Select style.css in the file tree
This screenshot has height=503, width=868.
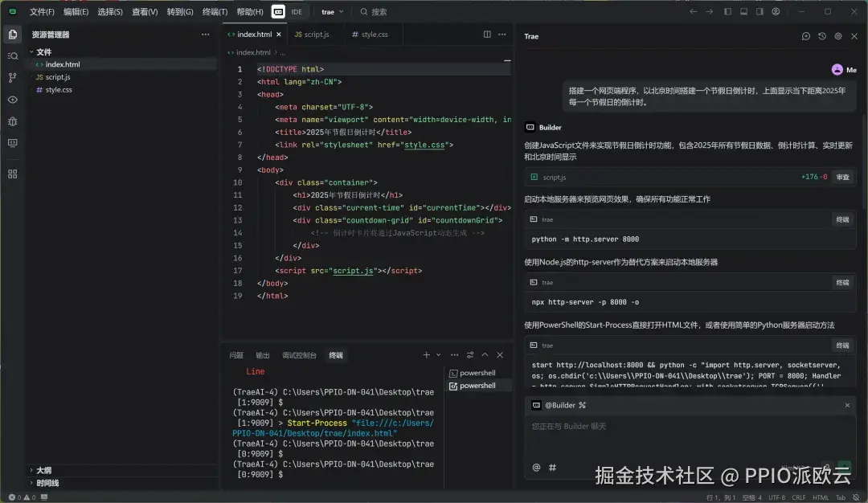point(59,90)
